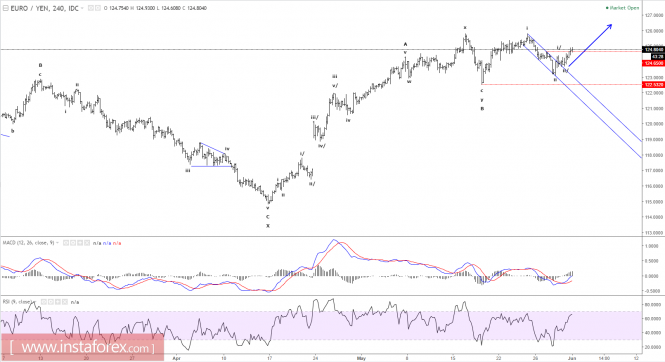Click 113.0000 on the price axis

point(654,233)
